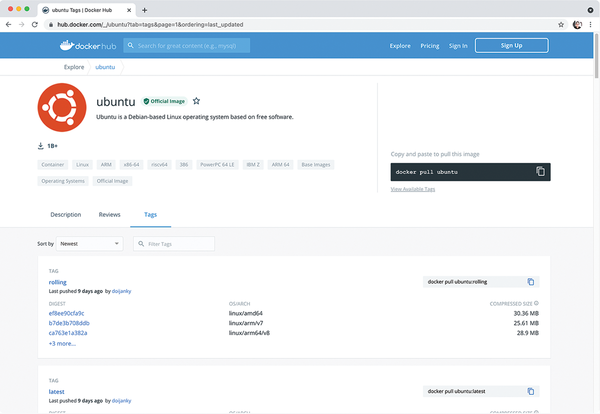Copy docker pull ubuntu:rolling command
Viewport: 600px width, 414px height.
[x=531, y=282]
